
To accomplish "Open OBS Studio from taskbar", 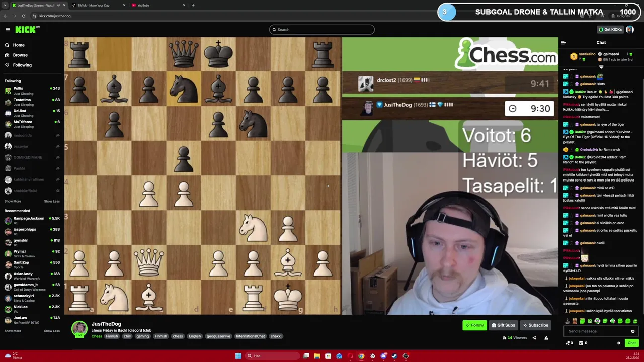I will coord(406,356).
